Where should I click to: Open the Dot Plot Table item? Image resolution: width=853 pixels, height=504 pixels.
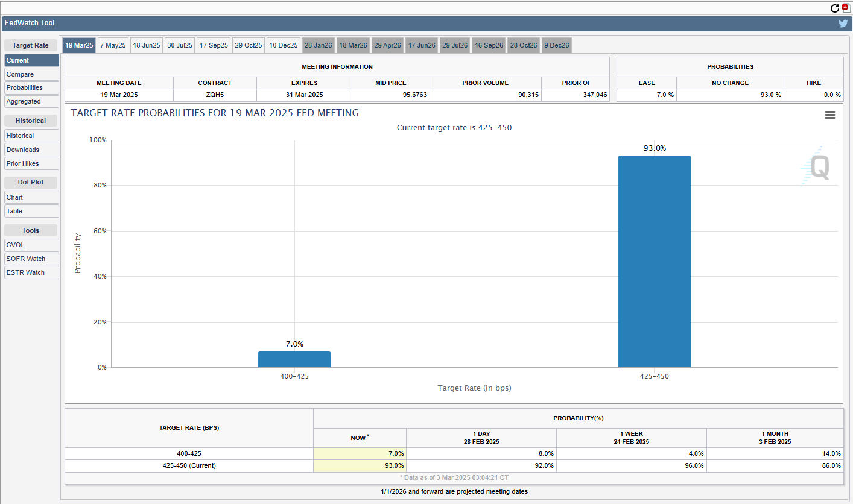(31, 211)
